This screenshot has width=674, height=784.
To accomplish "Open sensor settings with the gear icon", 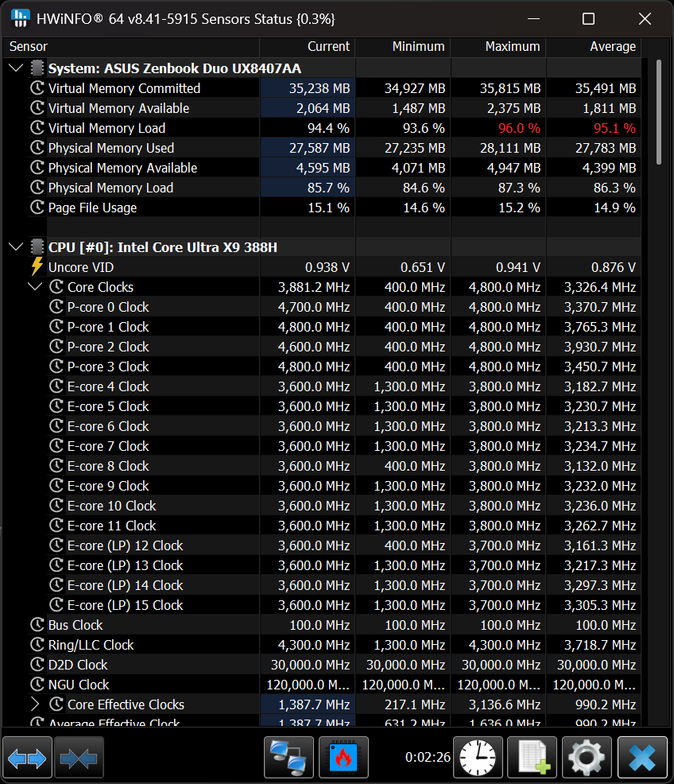I will pos(587,758).
